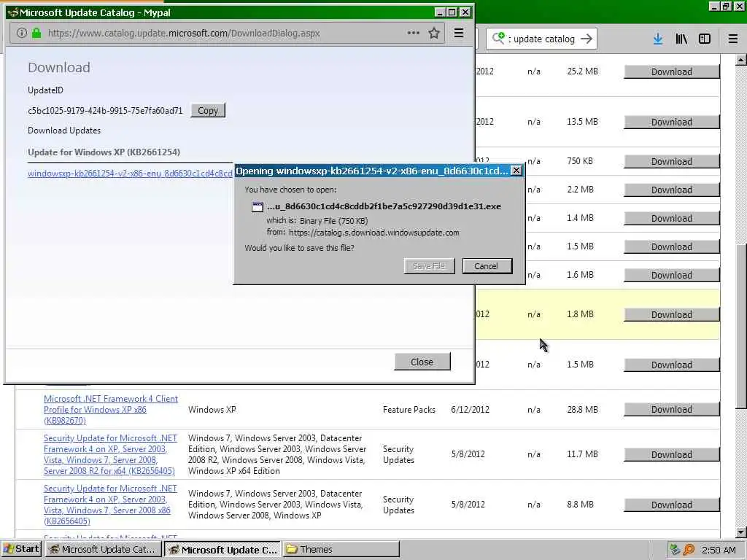
Task: Click the main page scrollbar up arrow
Action: coord(741,60)
